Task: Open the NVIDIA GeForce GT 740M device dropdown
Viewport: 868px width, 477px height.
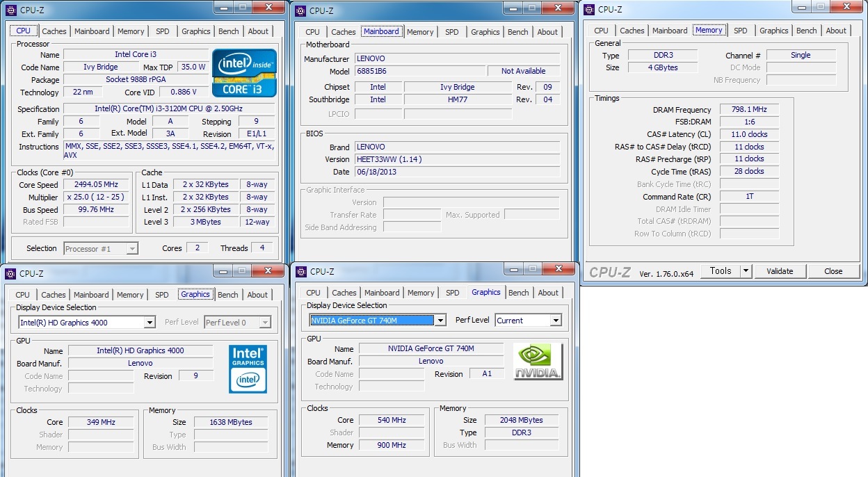Action: point(440,321)
